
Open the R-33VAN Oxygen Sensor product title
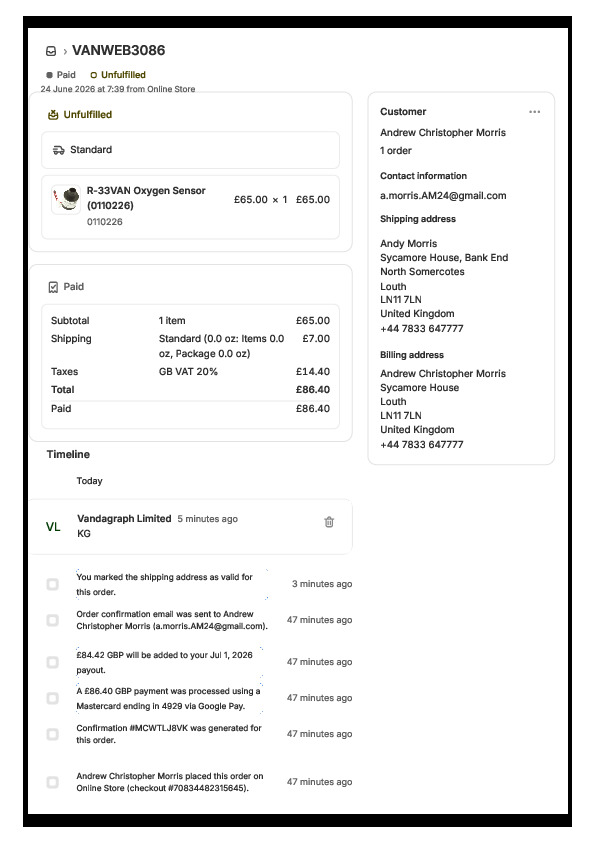146,198
